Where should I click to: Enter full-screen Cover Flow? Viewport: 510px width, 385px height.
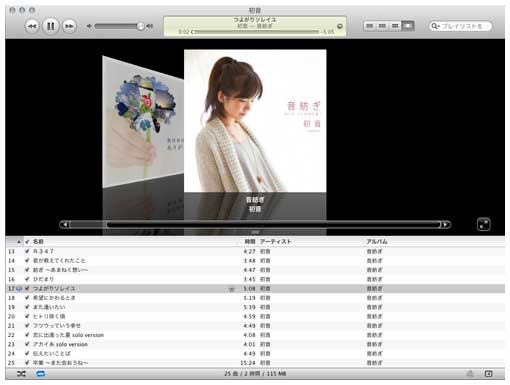[x=483, y=224]
